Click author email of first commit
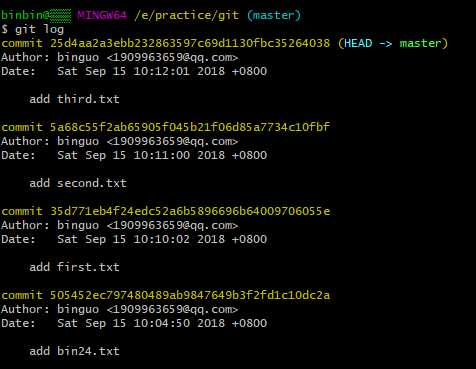This screenshot has width=476, height=369. click(x=172, y=57)
